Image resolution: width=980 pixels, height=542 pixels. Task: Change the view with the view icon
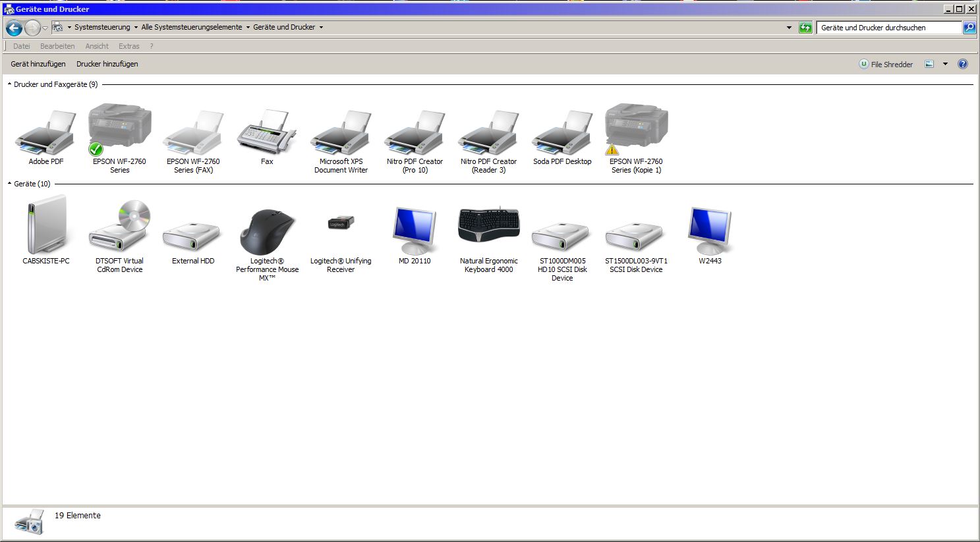(x=929, y=64)
